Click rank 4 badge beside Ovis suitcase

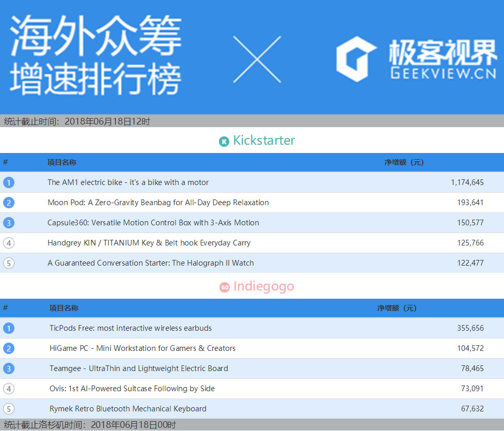pos(9,389)
